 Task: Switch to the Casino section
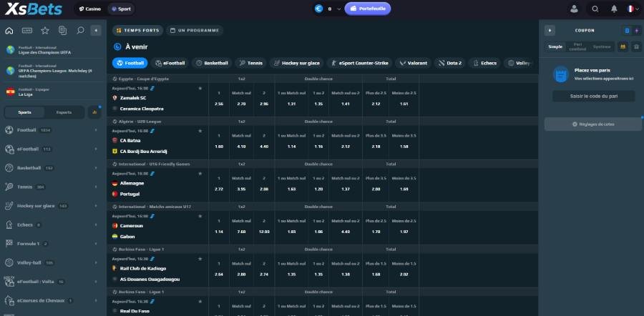point(90,9)
